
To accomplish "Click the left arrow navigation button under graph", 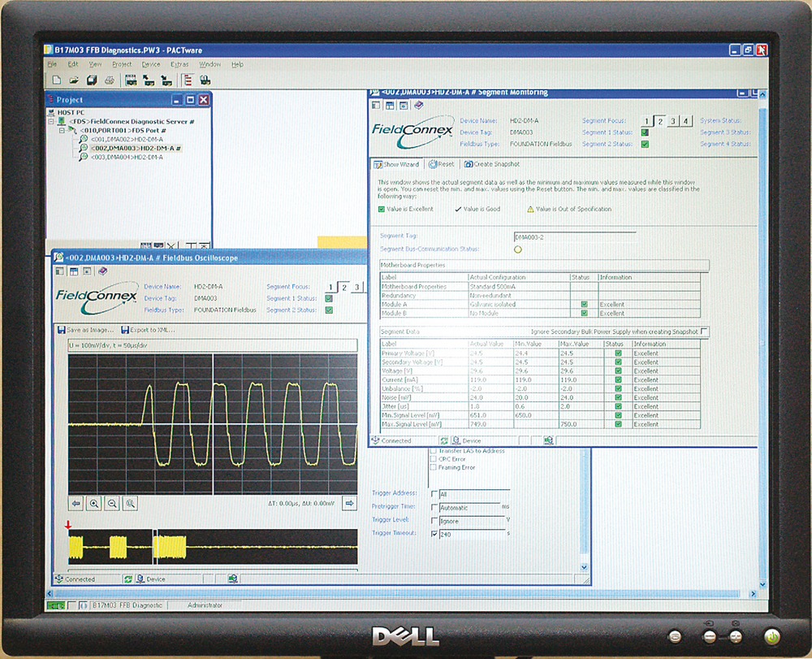I will coord(76,503).
